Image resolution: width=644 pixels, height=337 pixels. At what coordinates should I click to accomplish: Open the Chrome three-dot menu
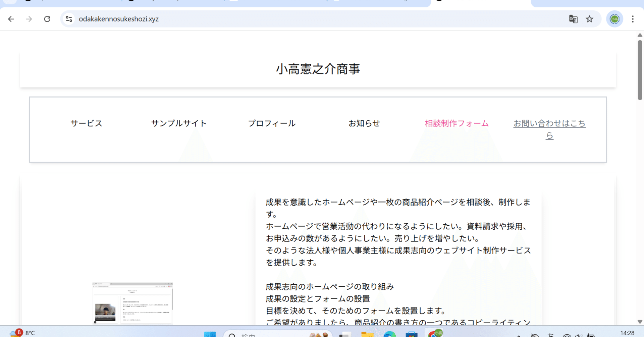click(x=632, y=19)
